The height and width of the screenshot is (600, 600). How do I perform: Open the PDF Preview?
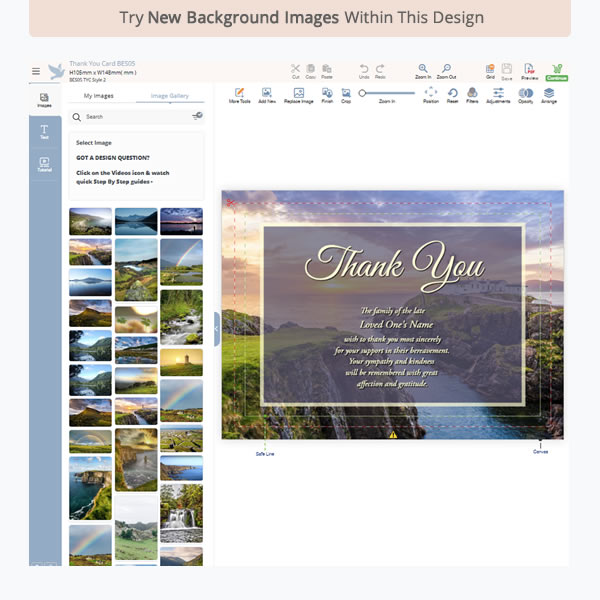pos(529,71)
